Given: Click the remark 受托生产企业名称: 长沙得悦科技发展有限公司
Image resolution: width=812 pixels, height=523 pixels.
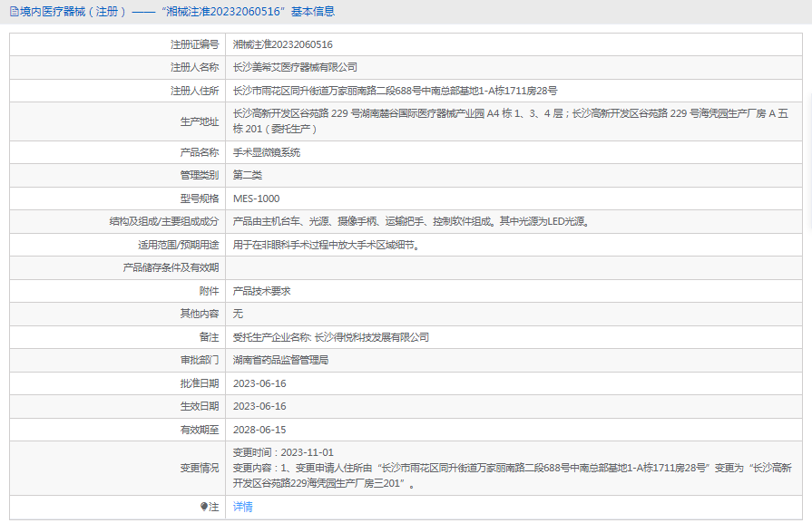Looking at the screenshot, I should pos(331,337).
